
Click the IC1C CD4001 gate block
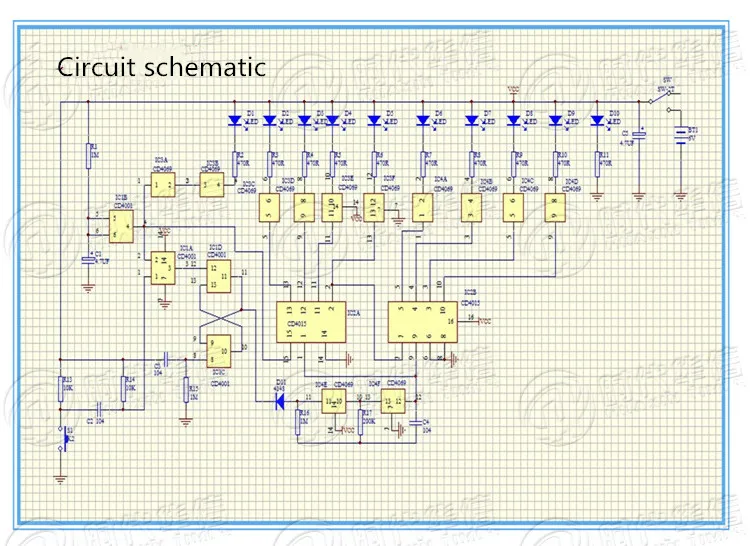[219, 351]
